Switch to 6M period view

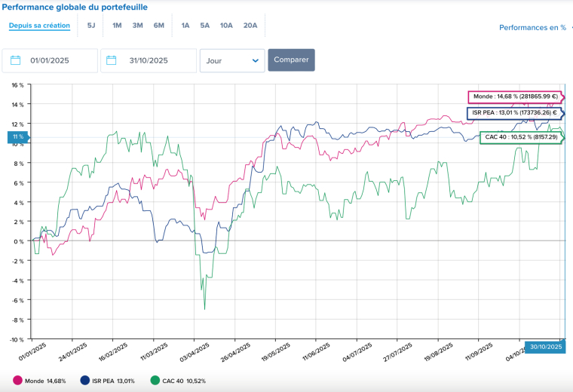click(x=158, y=26)
